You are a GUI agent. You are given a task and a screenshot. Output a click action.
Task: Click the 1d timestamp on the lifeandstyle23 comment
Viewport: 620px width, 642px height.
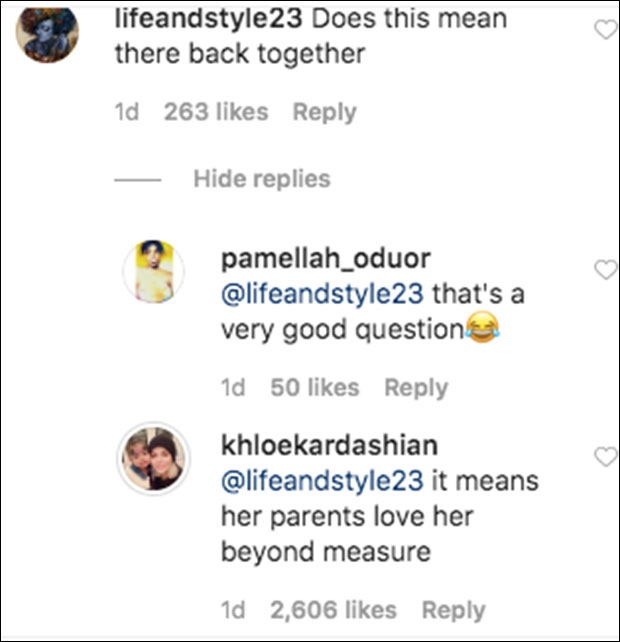(127, 112)
